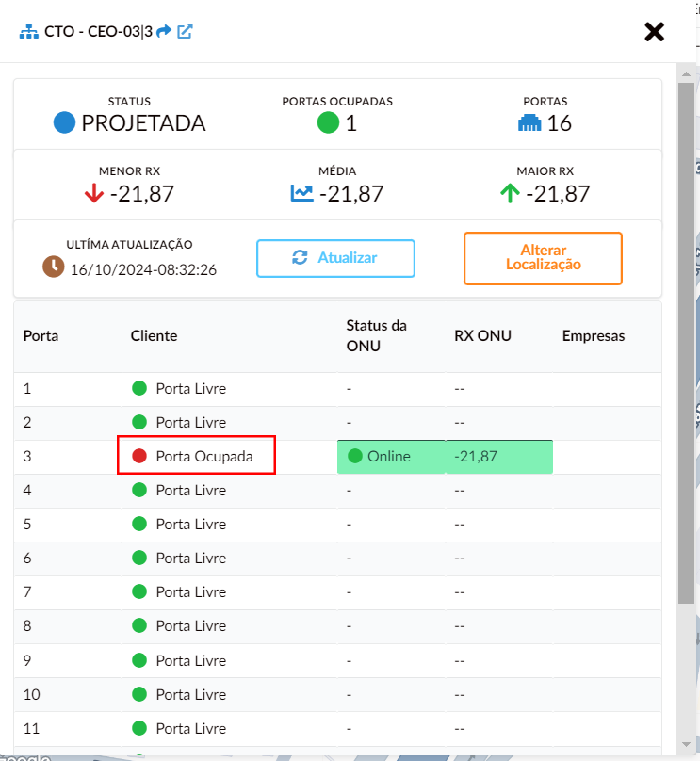Screen dimensions: 700x761
Task: Click the scrollbar up arrow
Action: pyautogui.click(x=686, y=73)
